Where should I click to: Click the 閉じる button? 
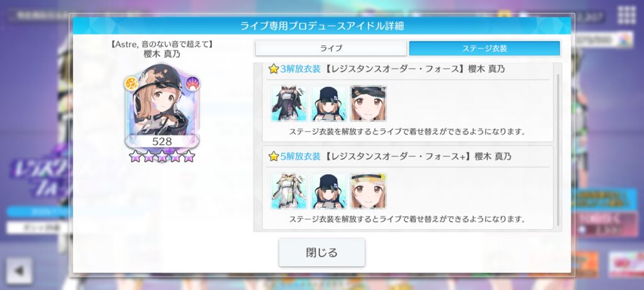[x=321, y=252]
